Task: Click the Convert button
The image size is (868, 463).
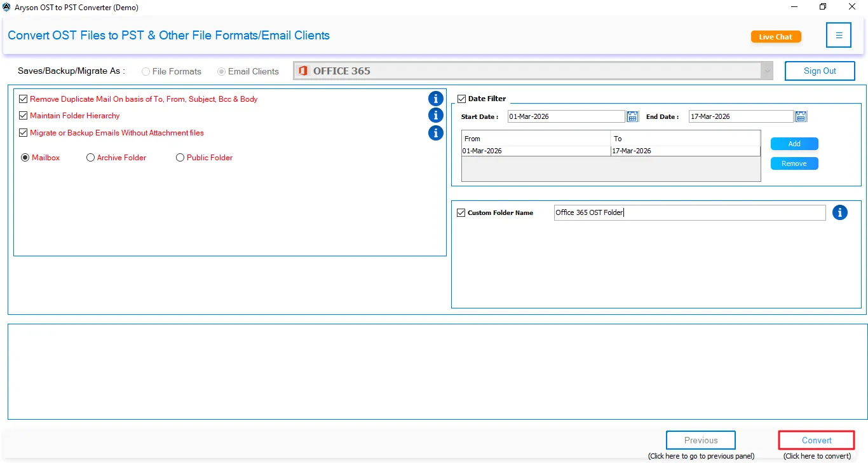Action: [816, 440]
